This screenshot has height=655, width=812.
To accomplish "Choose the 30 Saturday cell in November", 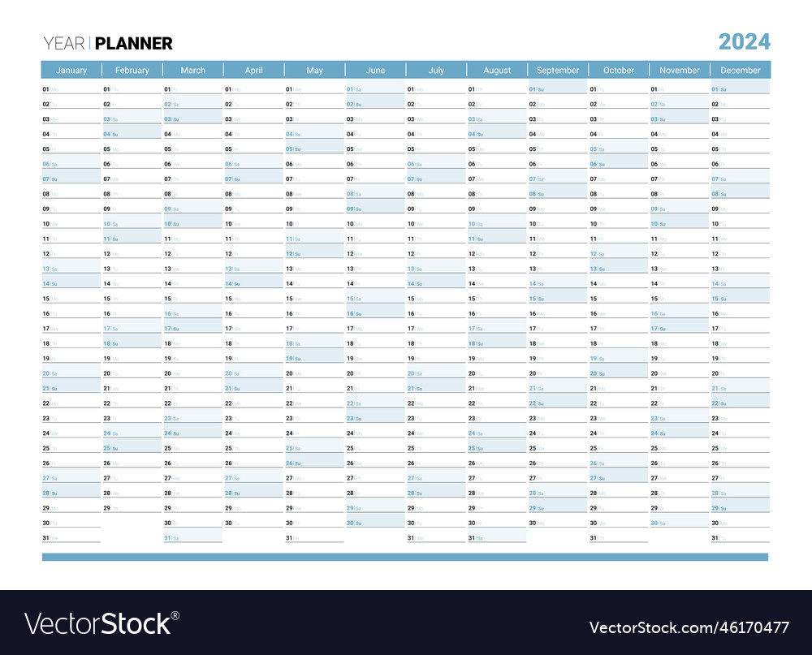I will tap(679, 523).
